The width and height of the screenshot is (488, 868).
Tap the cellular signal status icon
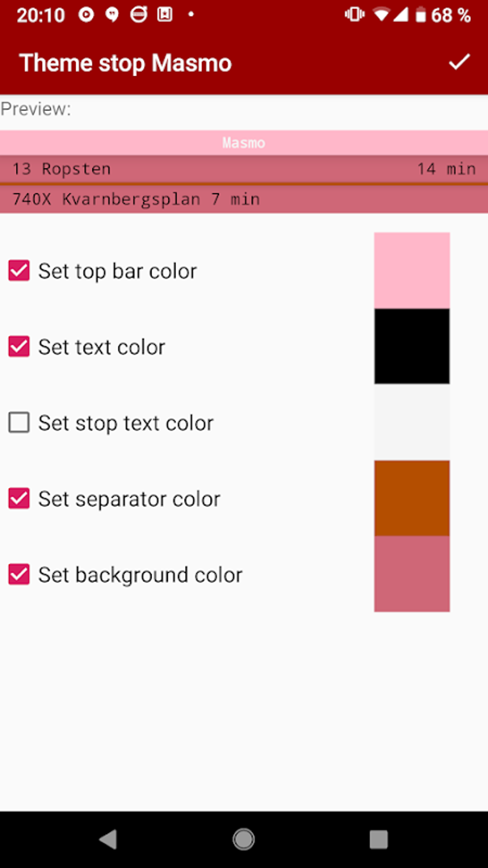(400, 15)
